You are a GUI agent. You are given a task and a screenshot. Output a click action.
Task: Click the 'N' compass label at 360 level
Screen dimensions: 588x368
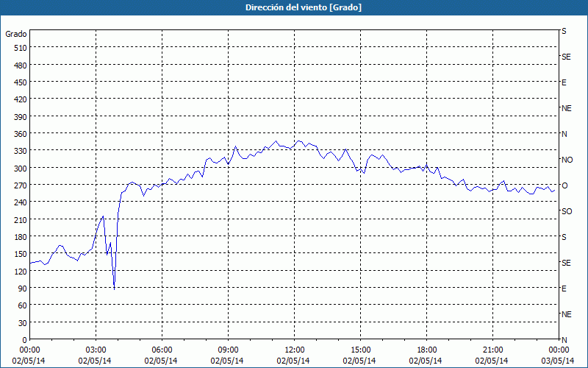tap(564, 134)
